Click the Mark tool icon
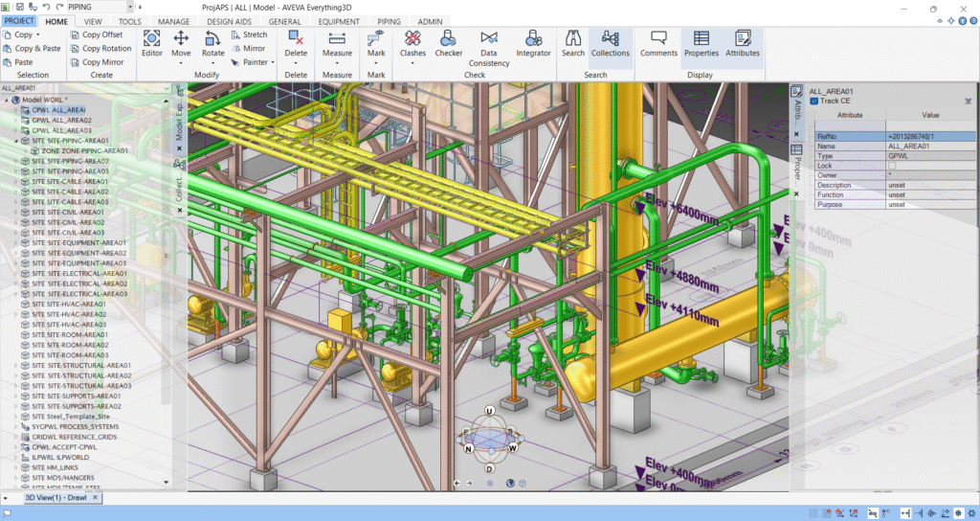 pyautogui.click(x=375, y=38)
